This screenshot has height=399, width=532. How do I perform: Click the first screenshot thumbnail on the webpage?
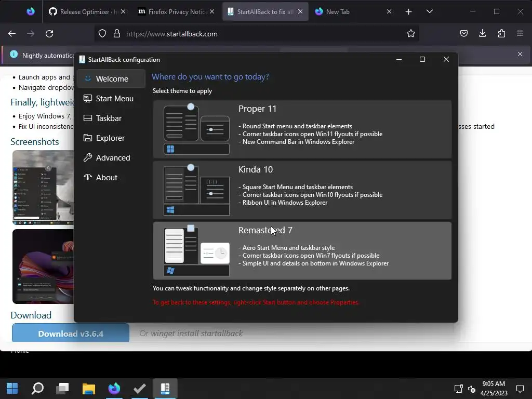(43, 188)
